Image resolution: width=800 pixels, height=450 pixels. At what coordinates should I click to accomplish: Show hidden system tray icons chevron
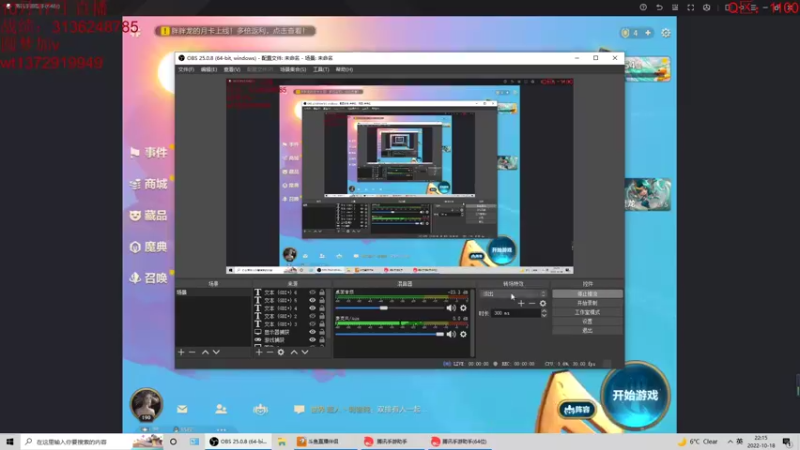[730, 441]
